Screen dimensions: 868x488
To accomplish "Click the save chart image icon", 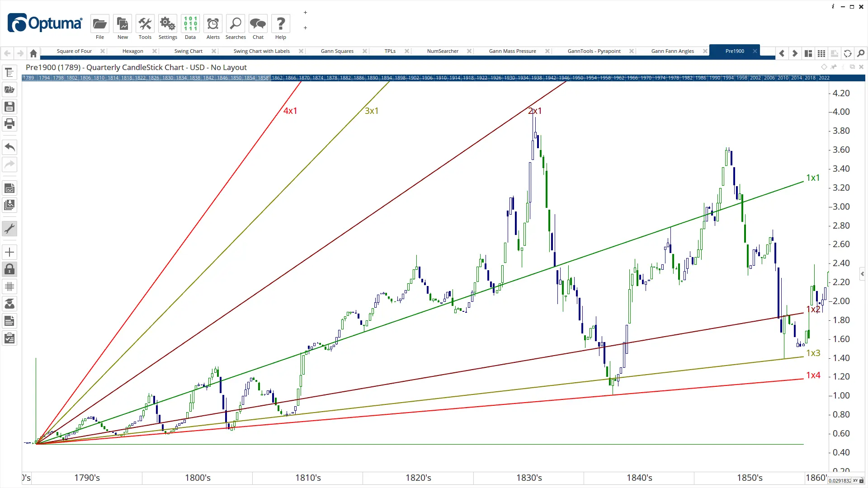I will [x=9, y=188].
